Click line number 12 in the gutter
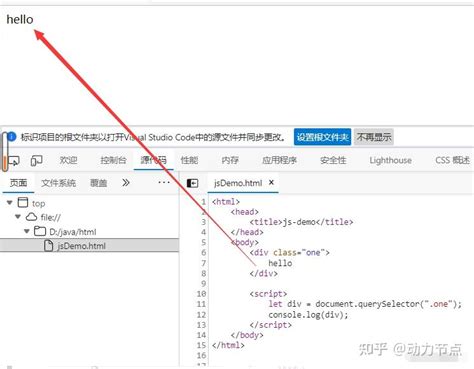This screenshot has width=474, height=369. [x=201, y=314]
